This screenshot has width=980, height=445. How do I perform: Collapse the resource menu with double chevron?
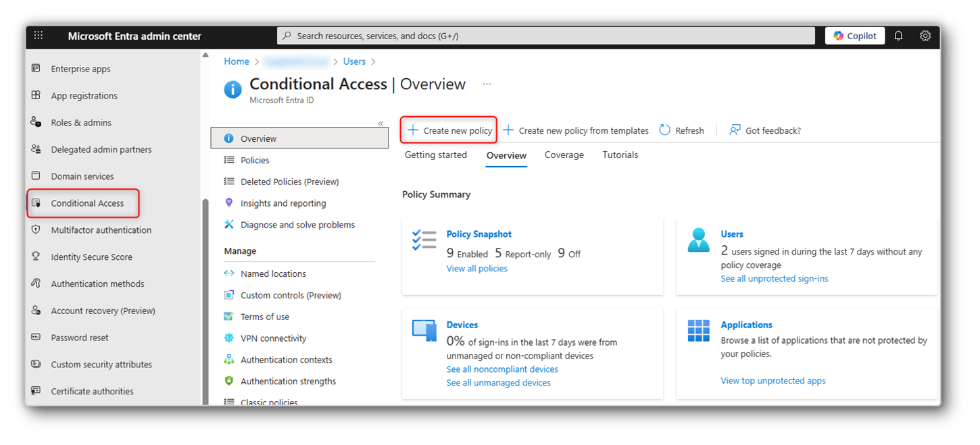[x=381, y=124]
